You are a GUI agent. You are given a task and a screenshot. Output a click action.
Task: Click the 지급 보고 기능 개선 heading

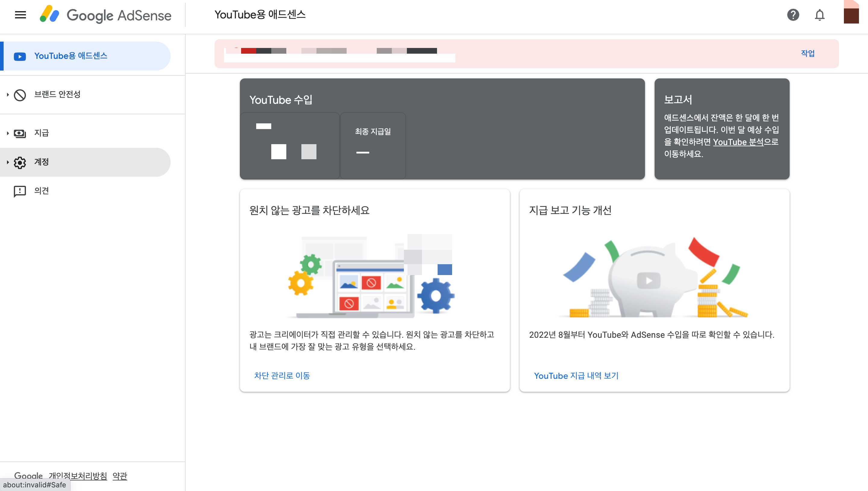[x=570, y=210]
